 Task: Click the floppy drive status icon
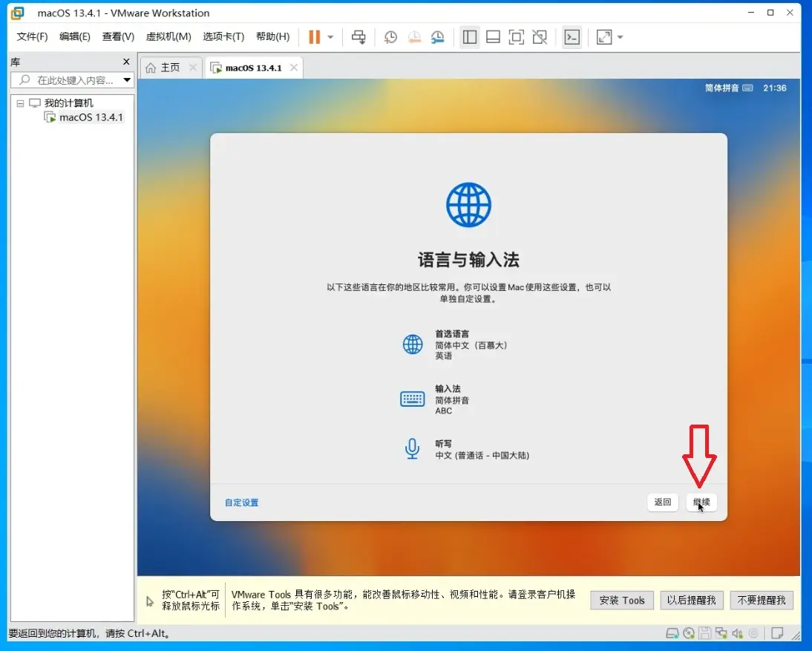705,633
